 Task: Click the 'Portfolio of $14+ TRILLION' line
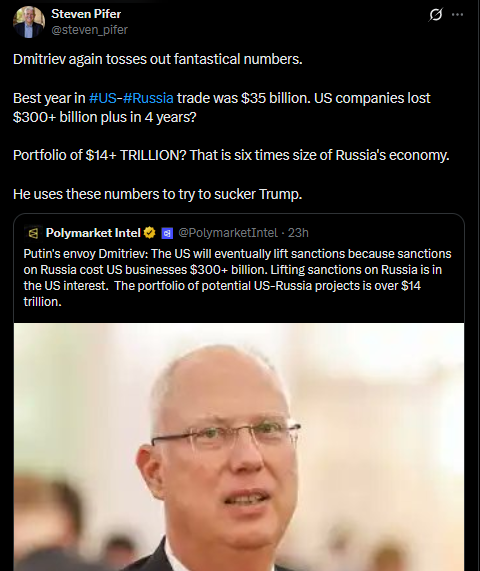[x=231, y=155]
